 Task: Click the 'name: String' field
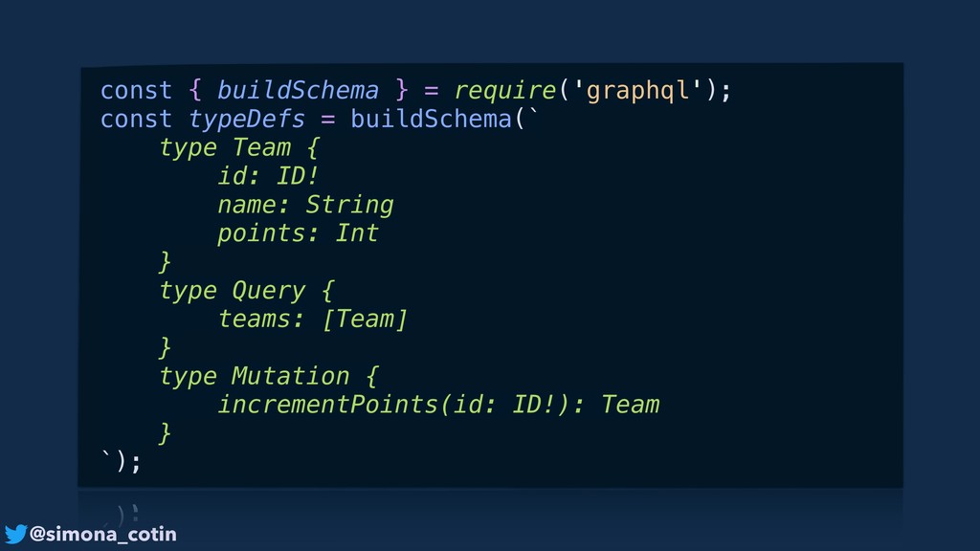pyautogui.click(x=305, y=206)
